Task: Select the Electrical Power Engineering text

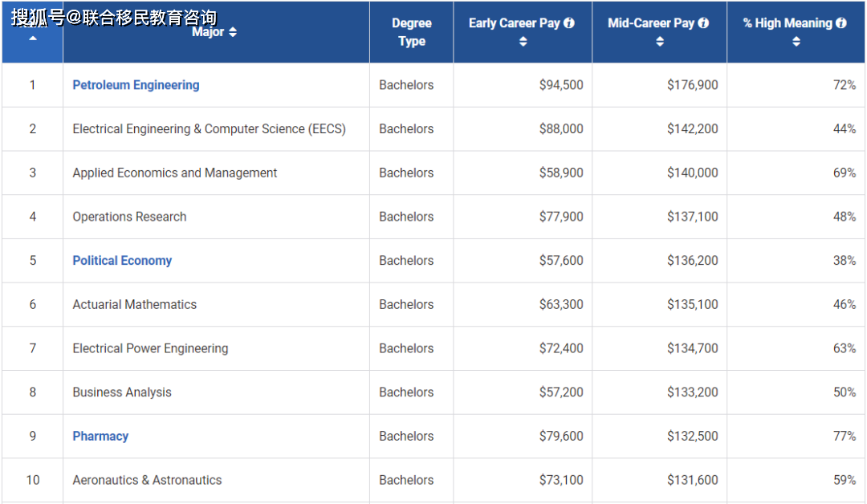Action: tap(150, 348)
